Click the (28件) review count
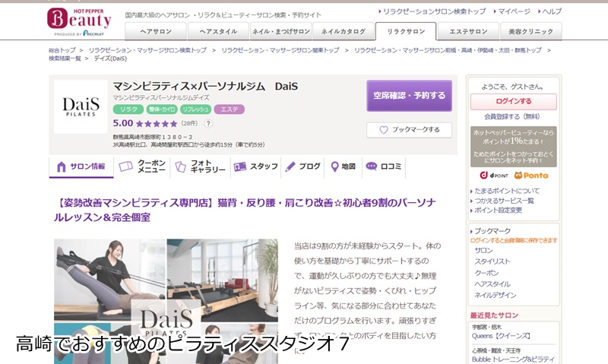The height and width of the screenshot is (364, 608). (189, 124)
